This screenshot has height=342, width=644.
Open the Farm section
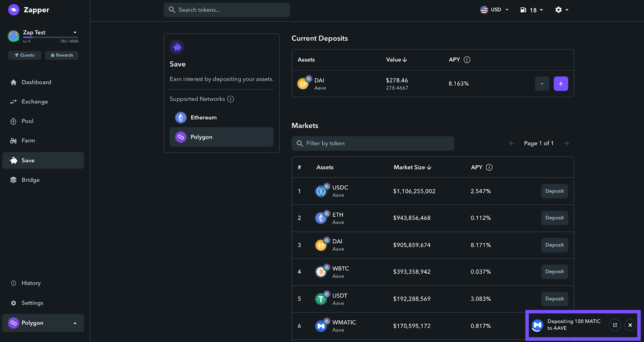point(43,141)
